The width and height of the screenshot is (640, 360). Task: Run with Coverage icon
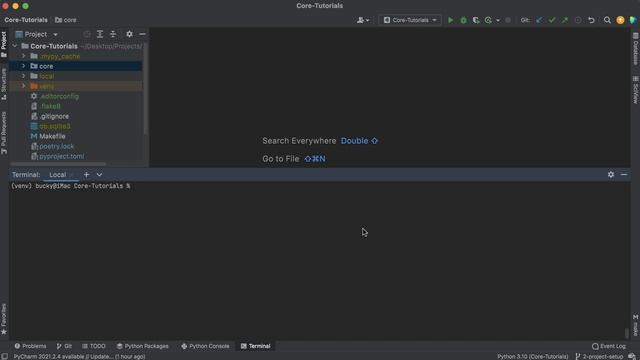tap(476, 20)
